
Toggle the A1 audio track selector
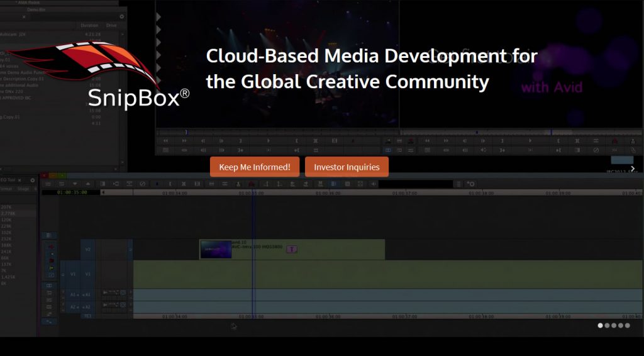pyautogui.click(x=87, y=294)
